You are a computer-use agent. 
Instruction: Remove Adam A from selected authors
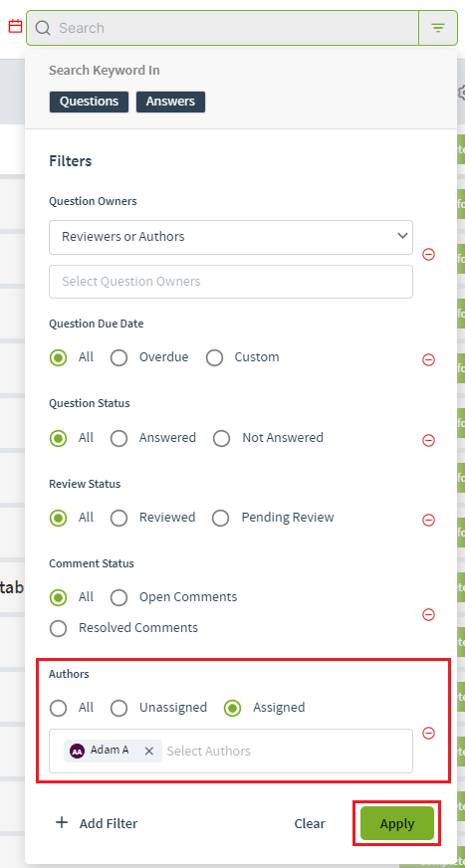tap(149, 751)
